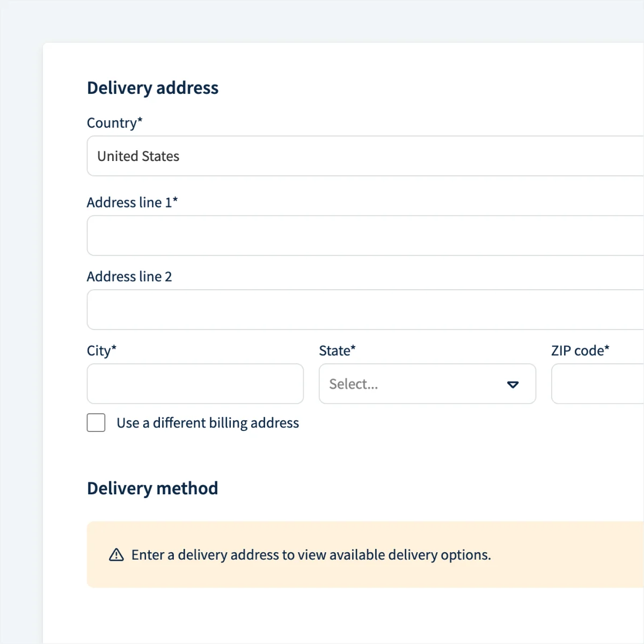Click the 'Use a different billing address' label

click(x=208, y=423)
